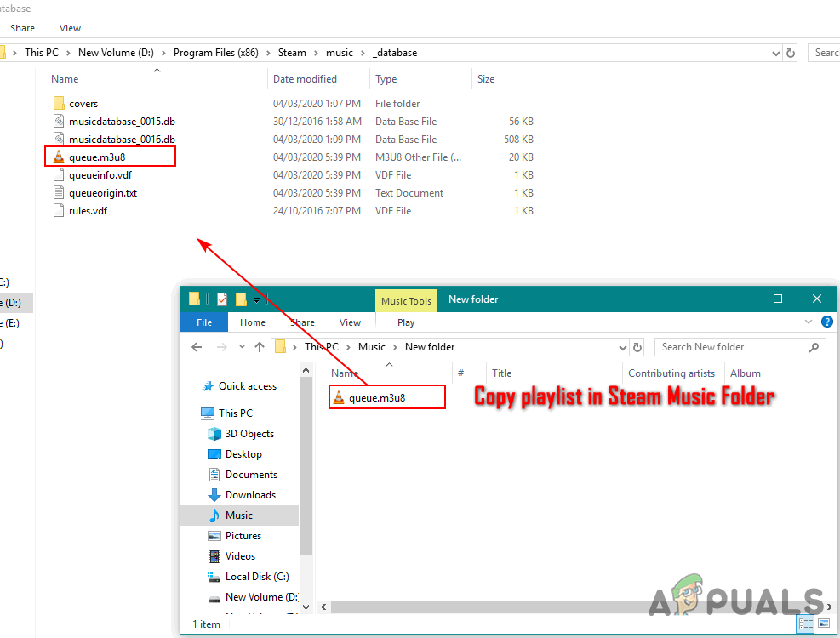Open recent locations dropdown arrow

[243, 347]
